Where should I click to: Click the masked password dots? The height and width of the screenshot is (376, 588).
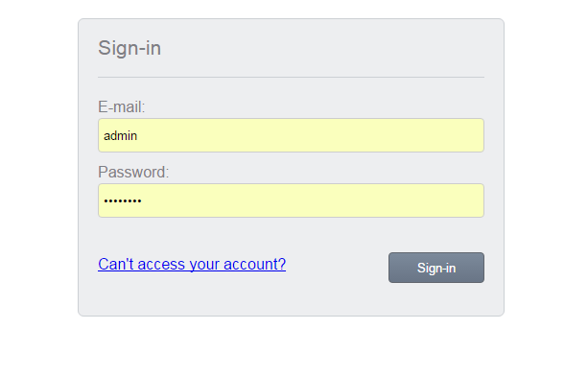(x=123, y=201)
